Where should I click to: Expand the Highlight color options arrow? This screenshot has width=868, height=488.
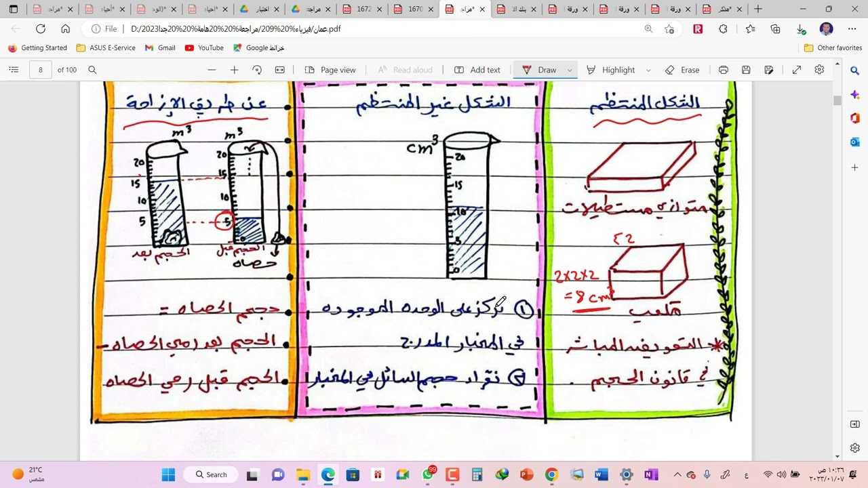648,70
